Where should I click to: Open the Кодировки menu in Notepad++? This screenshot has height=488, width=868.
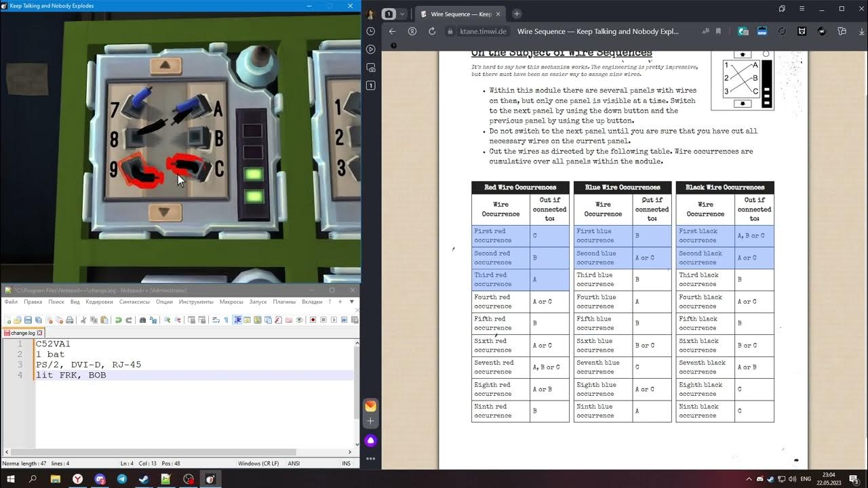click(x=100, y=302)
